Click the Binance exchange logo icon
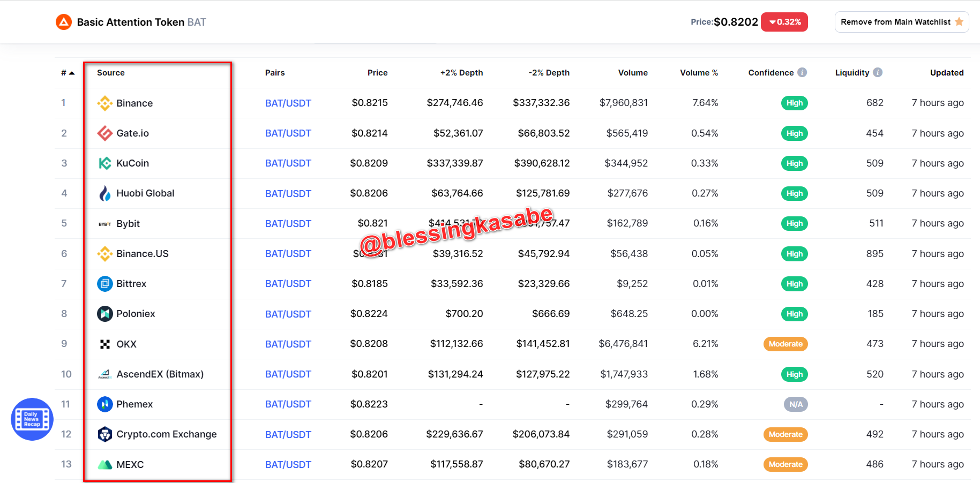The width and height of the screenshot is (980, 483). point(105,103)
